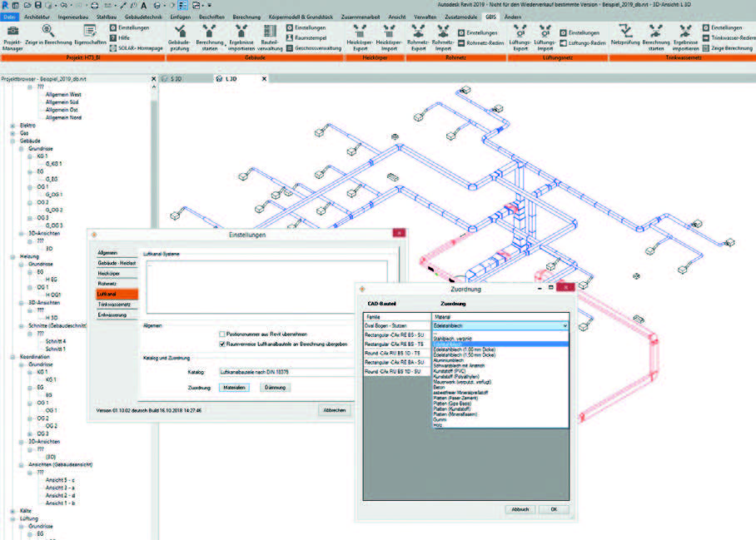Click the Rohrnetz-Redim tool
The height and width of the screenshot is (540, 756).
point(480,43)
